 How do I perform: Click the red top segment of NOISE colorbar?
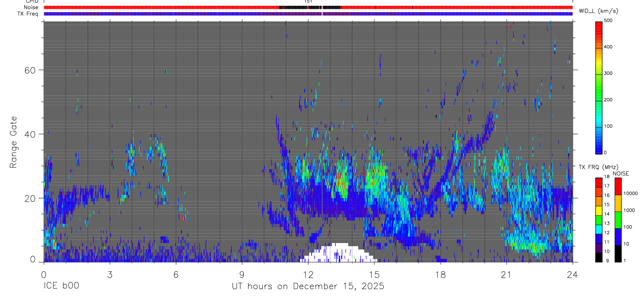(618, 186)
